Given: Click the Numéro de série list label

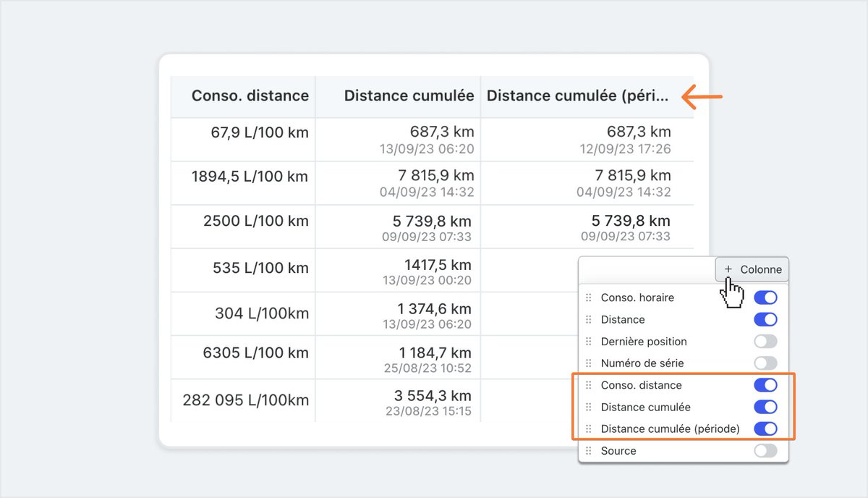Looking at the screenshot, I should click(x=642, y=363).
